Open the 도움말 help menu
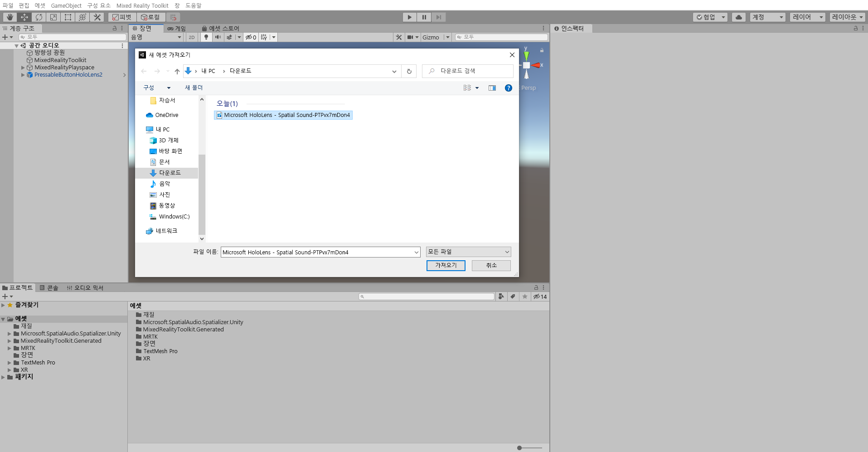Image resolution: width=868 pixels, height=452 pixels. click(x=194, y=5)
